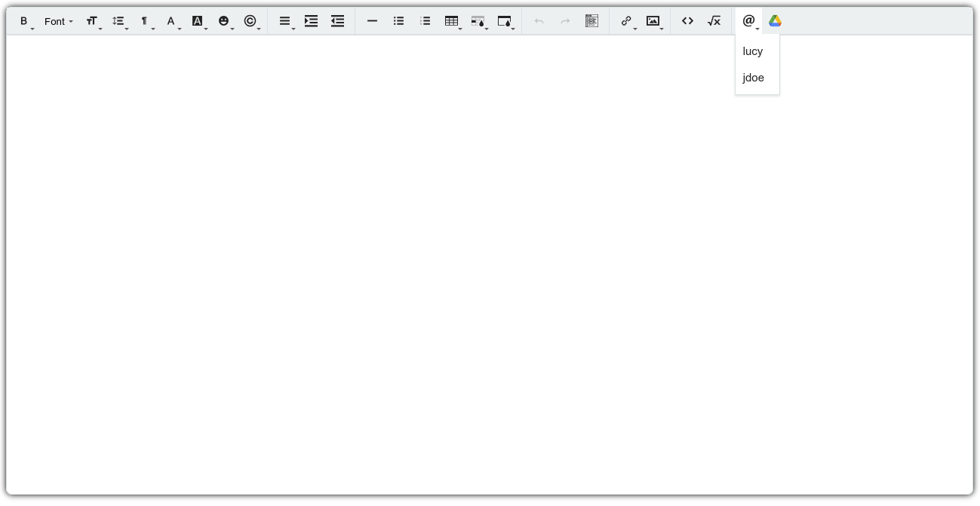980x506 pixels.
Task: Increase indent of the paragraph
Action: (x=311, y=21)
